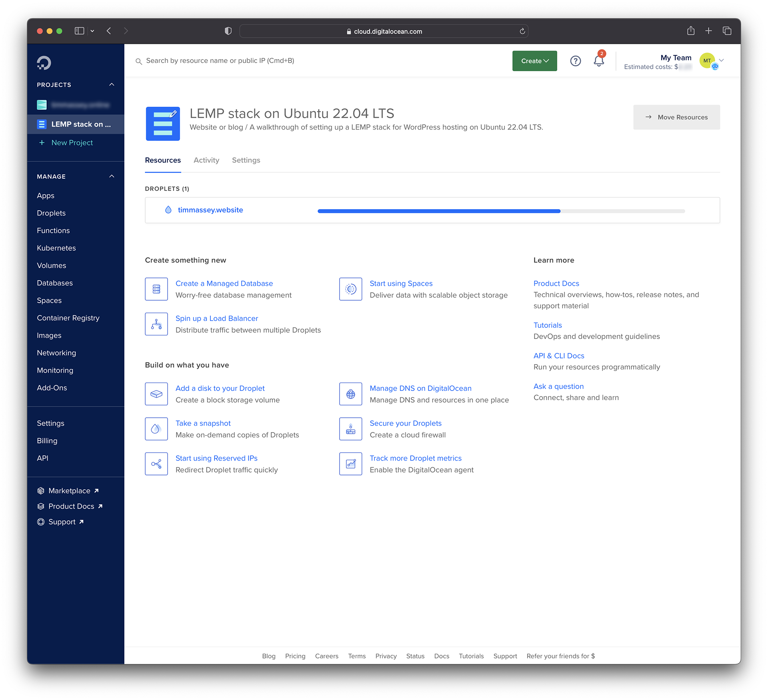The height and width of the screenshot is (700, 768).
Task: Open Droplets in the Manage menu
Action: pyautogui.click(x=51, y=213)
